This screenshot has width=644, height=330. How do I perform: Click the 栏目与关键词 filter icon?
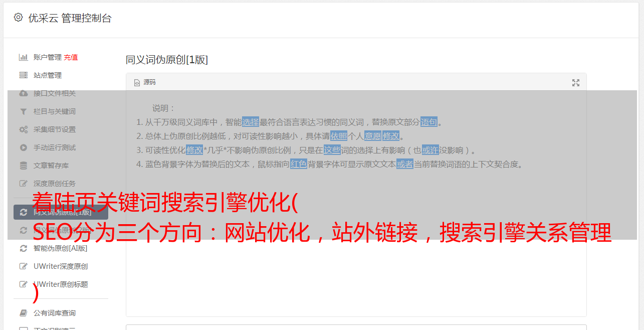pos(23,111)
